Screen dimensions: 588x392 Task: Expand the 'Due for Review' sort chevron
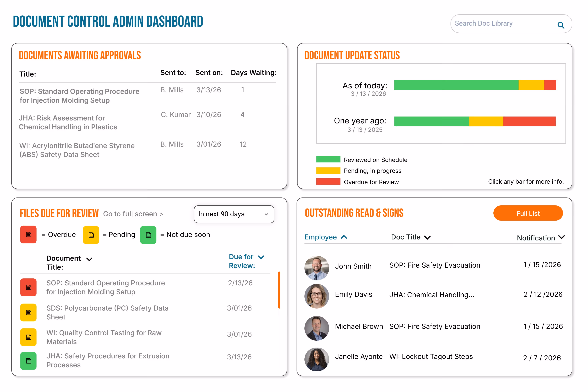click(261, 257)
